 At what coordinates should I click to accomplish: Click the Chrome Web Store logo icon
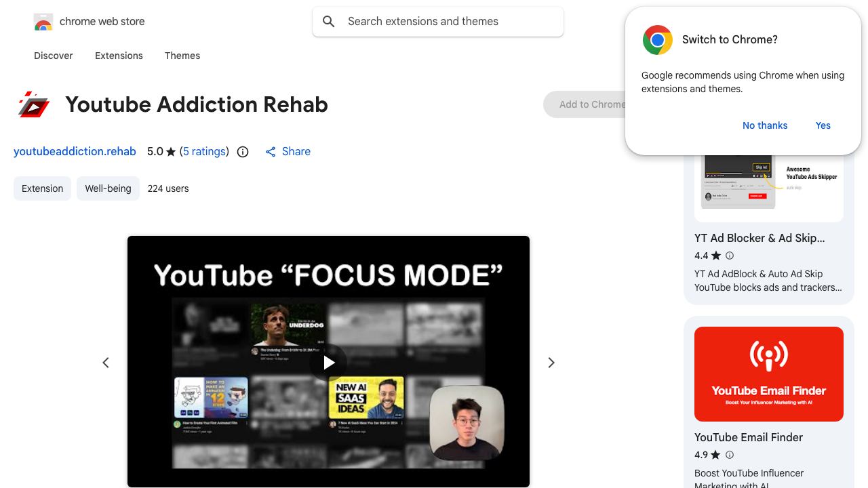43,22
